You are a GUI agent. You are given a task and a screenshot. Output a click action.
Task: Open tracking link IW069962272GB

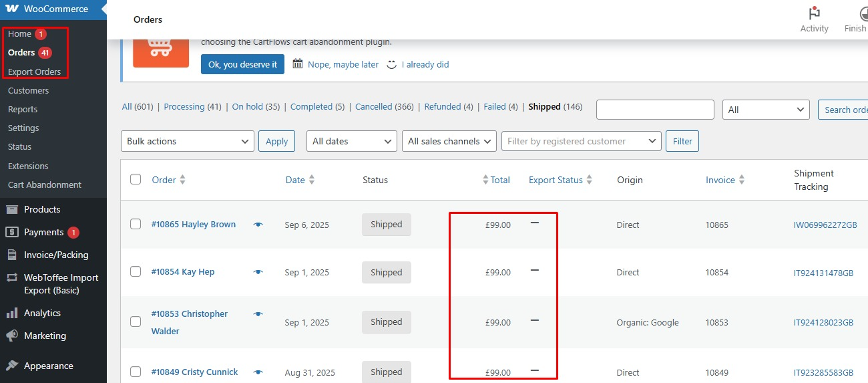coord(825,225)
